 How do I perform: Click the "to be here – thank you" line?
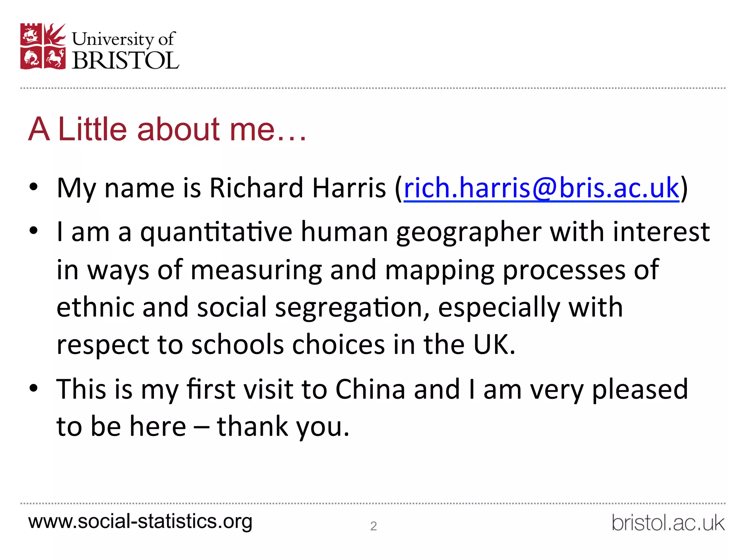(x=203, y=426)
